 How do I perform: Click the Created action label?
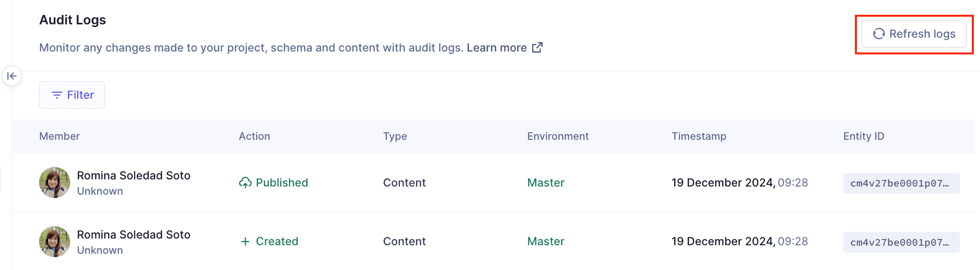(x=269, y=241)
